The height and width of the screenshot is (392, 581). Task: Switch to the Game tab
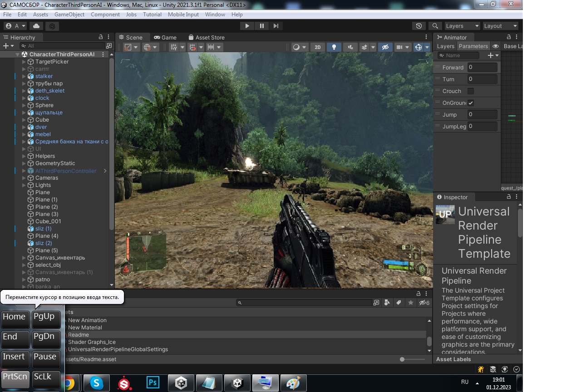165,37
